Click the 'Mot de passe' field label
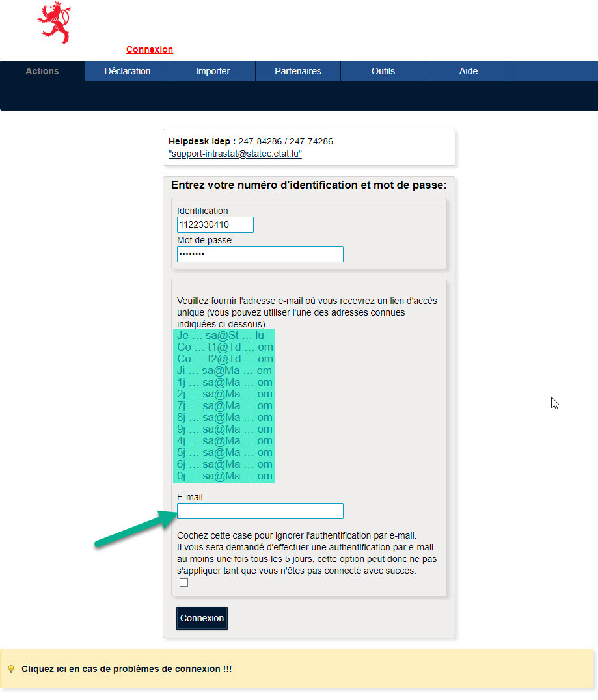 point(204,240)
